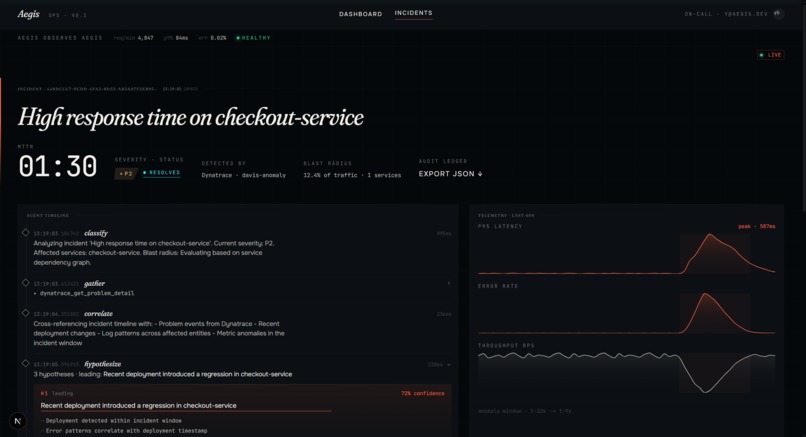Click the correlate step title
This screenshot has width=806, height=437.
98,314
